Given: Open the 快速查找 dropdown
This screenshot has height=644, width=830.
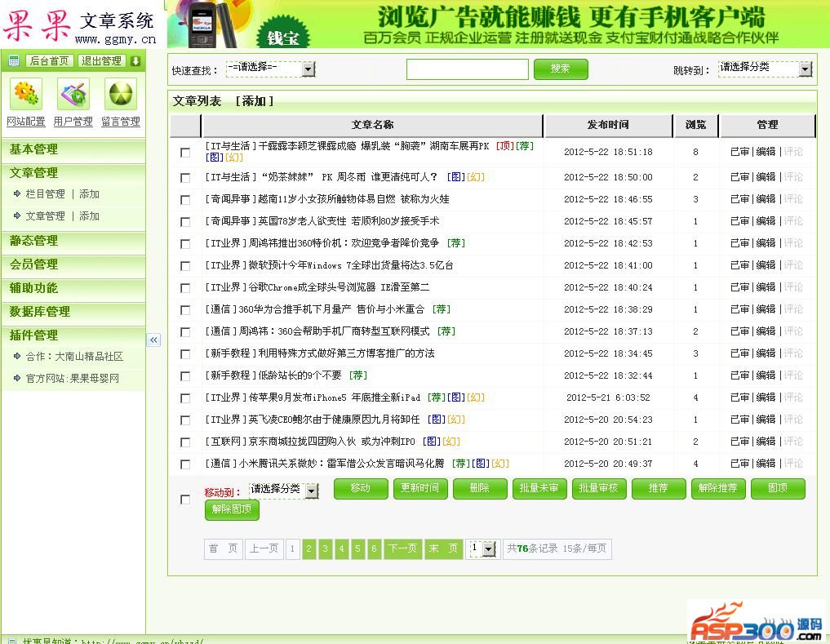Looking at the screenshot, I should [270, 69].
